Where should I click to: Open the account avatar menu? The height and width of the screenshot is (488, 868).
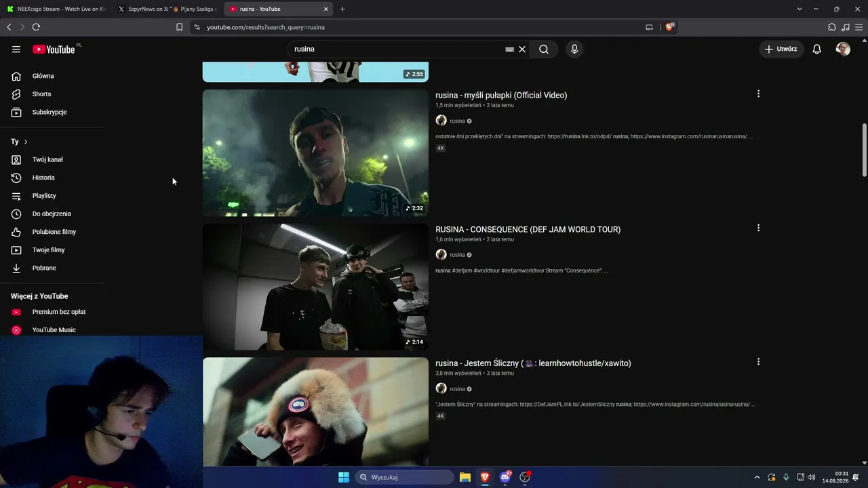843,49
